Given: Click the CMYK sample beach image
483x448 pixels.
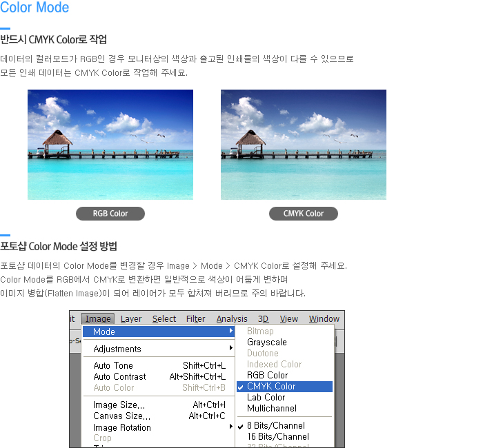Looking at the screenshot, I should pos(304,145).
